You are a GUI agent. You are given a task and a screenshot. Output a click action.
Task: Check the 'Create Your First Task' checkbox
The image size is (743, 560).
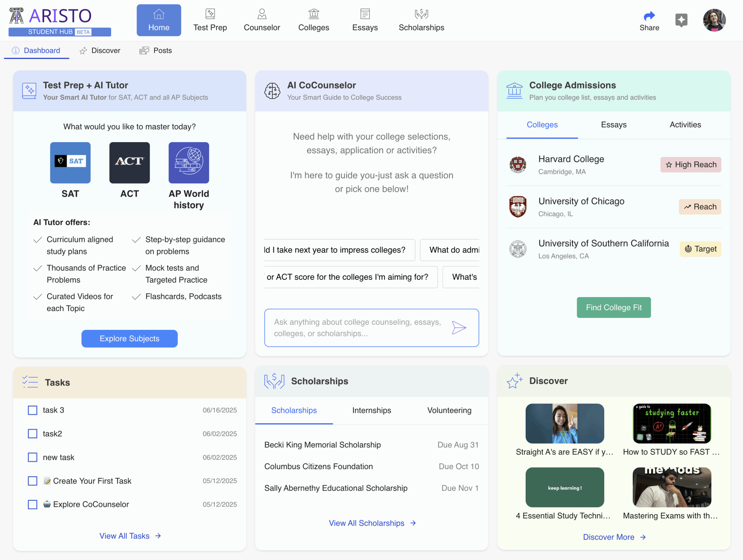pos(33,481)
